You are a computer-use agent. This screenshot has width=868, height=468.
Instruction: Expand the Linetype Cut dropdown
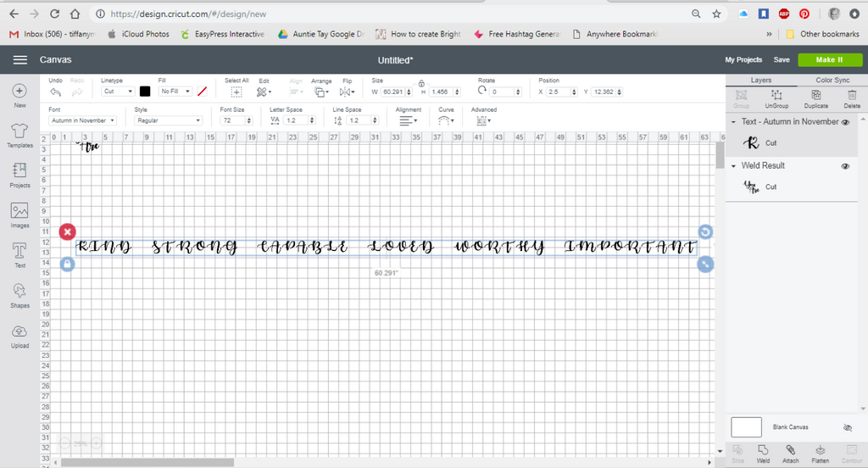(118, 92)
